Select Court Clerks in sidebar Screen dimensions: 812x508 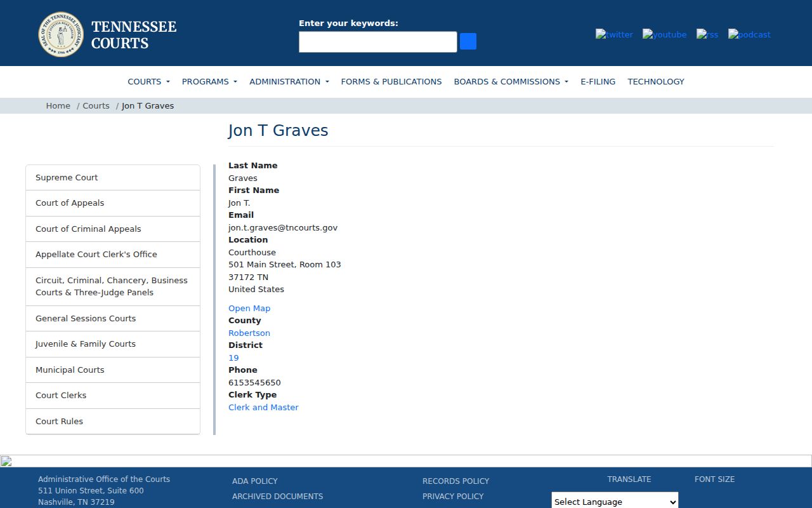coord(113,396)
